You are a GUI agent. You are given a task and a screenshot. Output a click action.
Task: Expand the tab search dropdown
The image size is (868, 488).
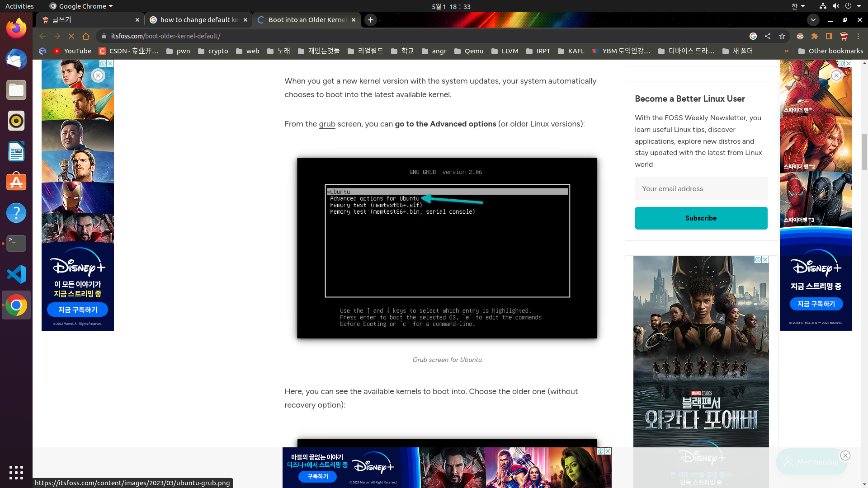[813, 20]
